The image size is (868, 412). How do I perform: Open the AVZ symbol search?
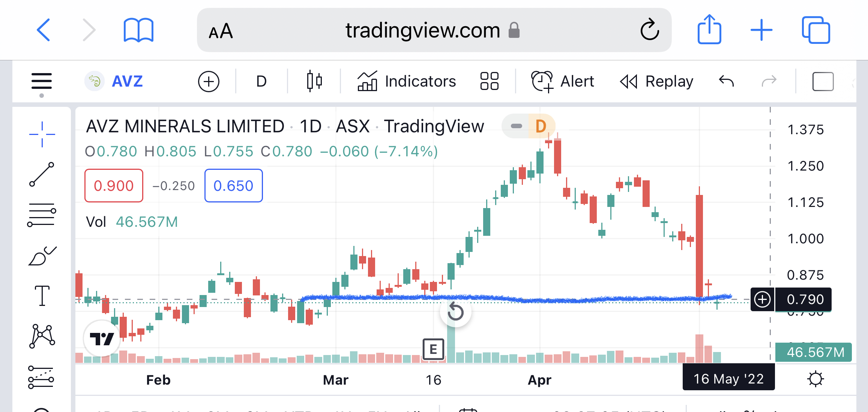127,81
